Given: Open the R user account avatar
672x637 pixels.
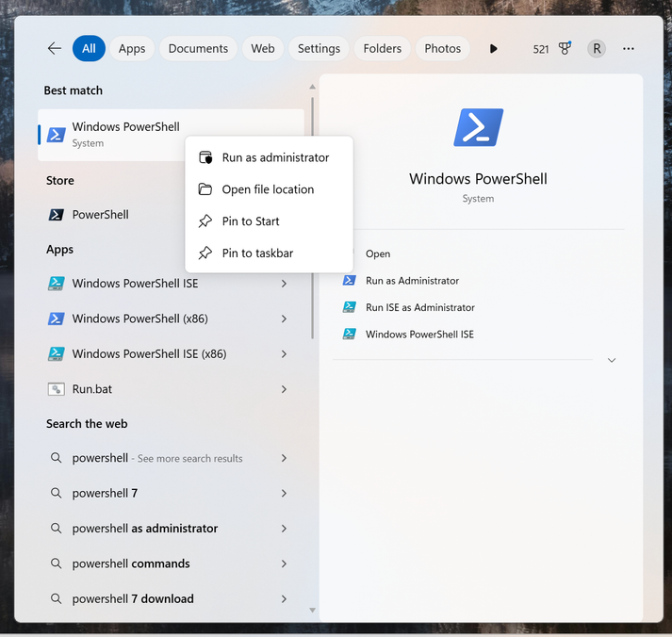Looking at the screenshot, I should (x=597, y=48).
